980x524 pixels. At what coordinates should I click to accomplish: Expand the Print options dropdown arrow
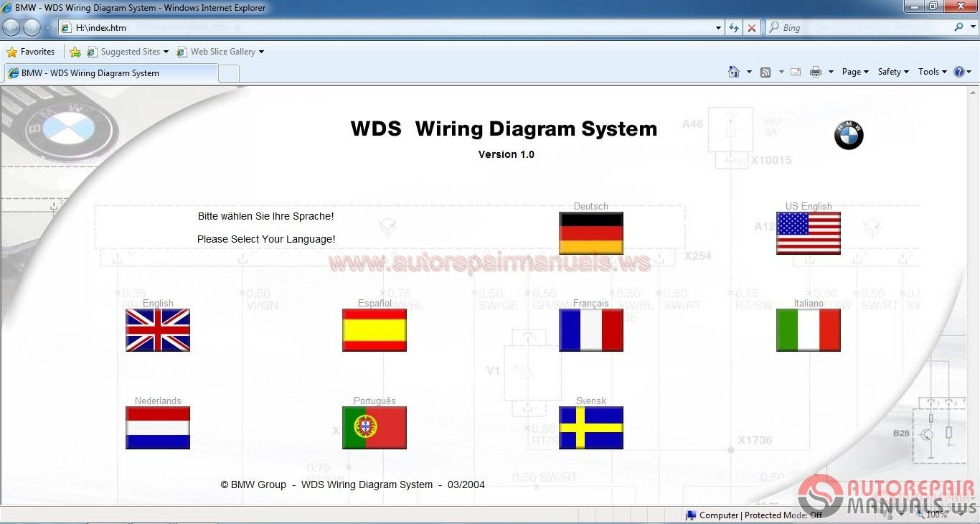(x=831, y=72)
